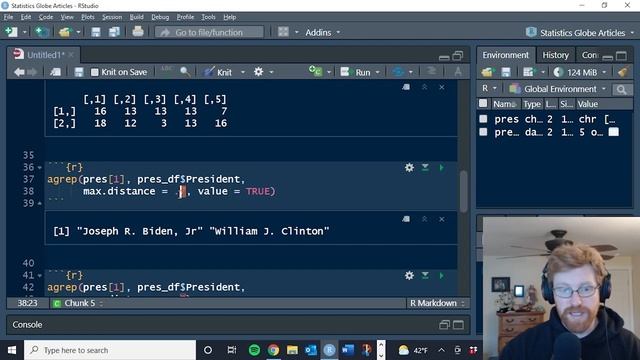Collapse code chunk at line 41
Viewport: 640px width, 360px height.
(x=40, y=276)
